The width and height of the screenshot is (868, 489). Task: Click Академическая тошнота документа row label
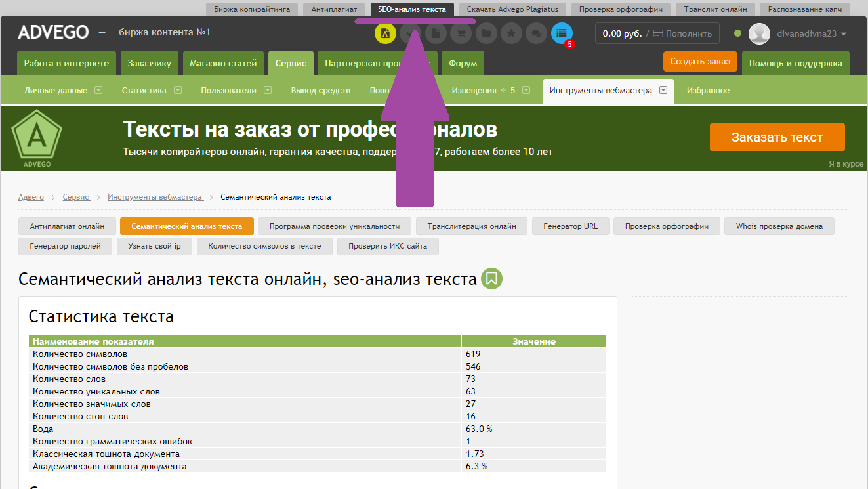pyautogui.click(x=110, y=466)
